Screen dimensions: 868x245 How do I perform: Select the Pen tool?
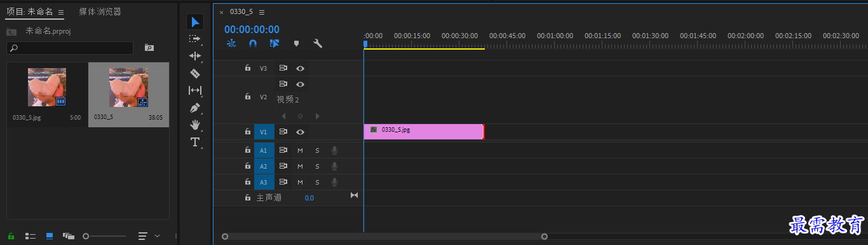click(x=195, y=108)
